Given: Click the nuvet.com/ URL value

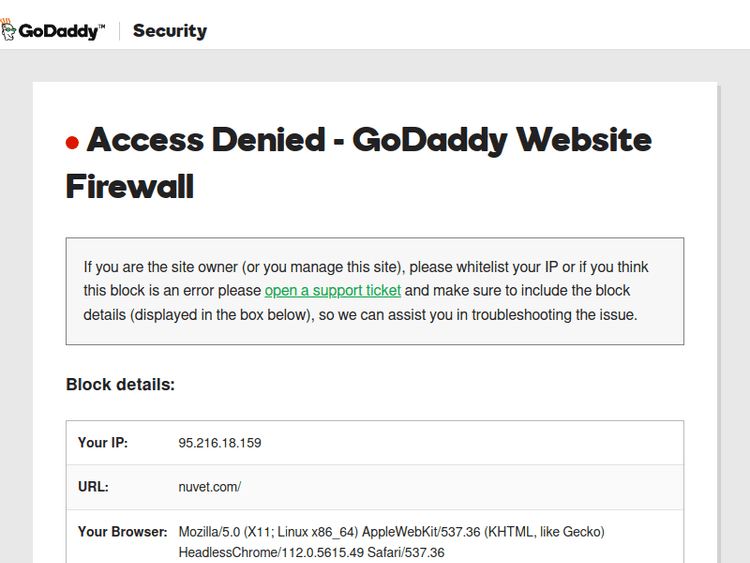Looking at the screenshot, I should (210, 487).
